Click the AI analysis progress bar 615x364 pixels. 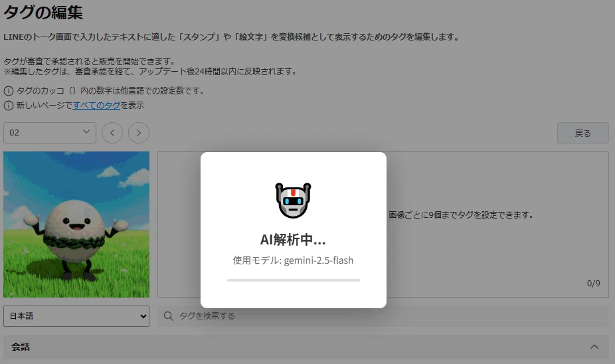coord(294,280)
